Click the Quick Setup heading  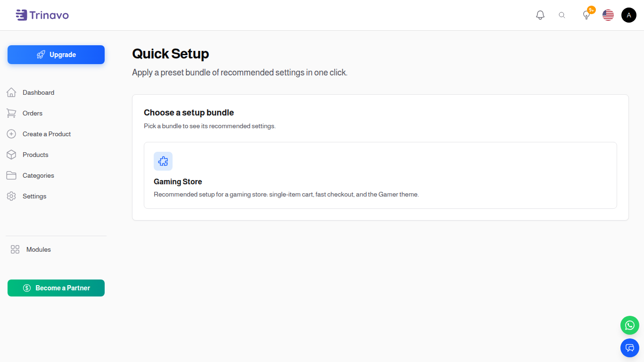[x=171, y=54]
